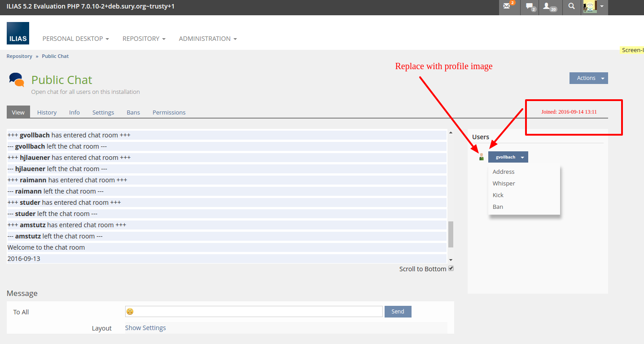Choose Kick in the user menu
The width and height of the screenshot is (644, 344).
click(x=498, y=195)
